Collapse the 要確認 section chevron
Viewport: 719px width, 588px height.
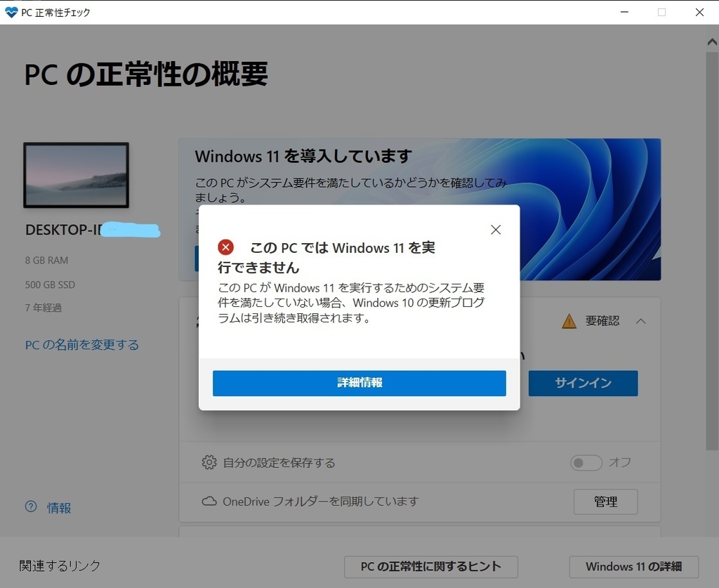(x=641, y=321)
